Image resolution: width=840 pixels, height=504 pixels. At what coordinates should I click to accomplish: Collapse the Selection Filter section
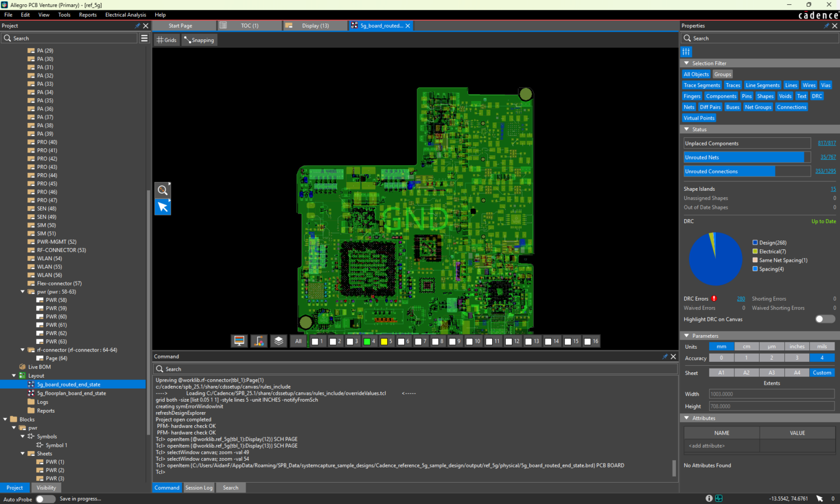pos(687,63)
